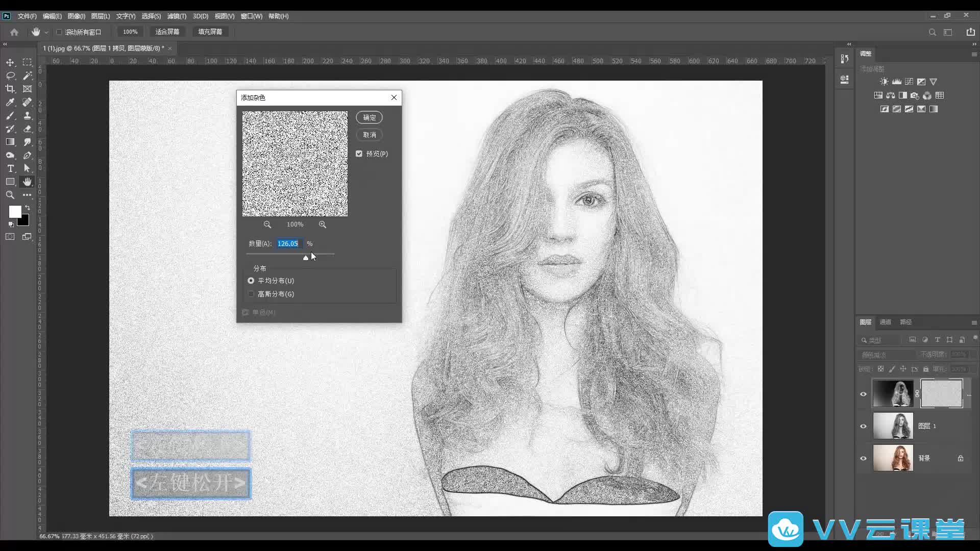Image resolution: width=980 pixels, height=551 pixels.
Task: Select Gaussian distribution (高斯分布) option
Action: (x=251, y=294)
